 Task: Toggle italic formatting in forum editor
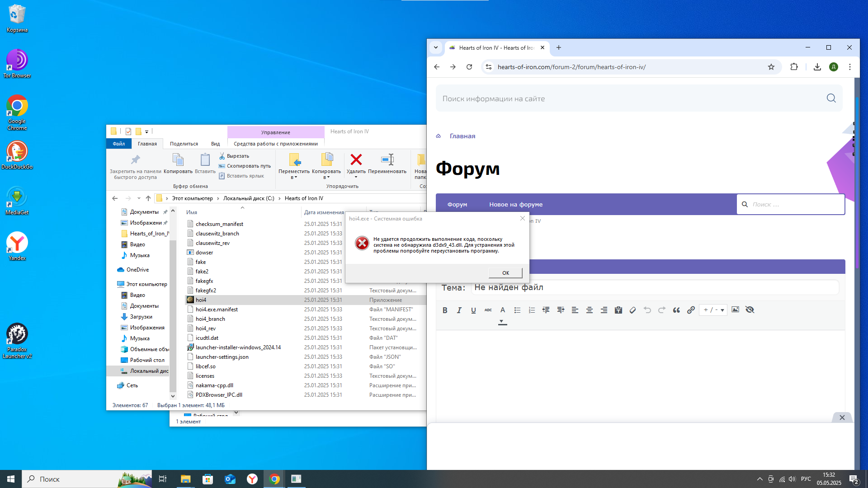(459, 310)
